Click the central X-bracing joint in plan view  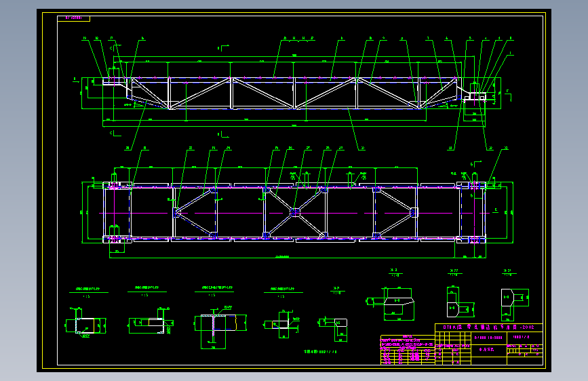tap(295, 213)
